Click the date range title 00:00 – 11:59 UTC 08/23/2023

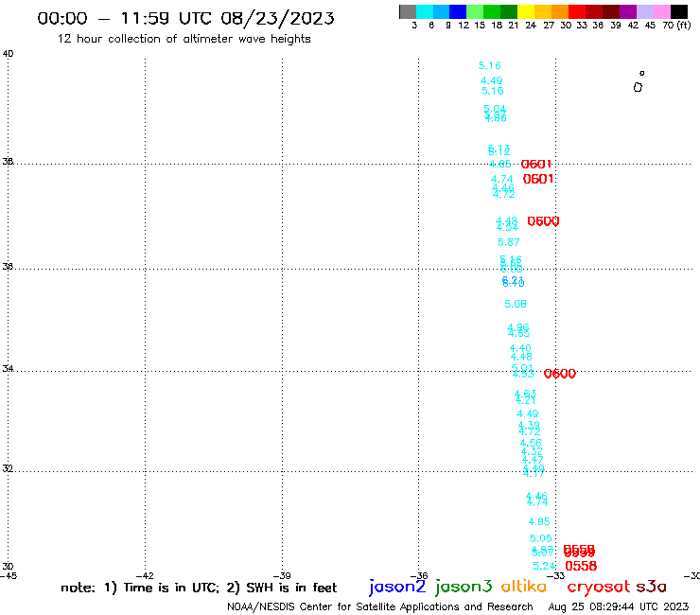[185, 18]
